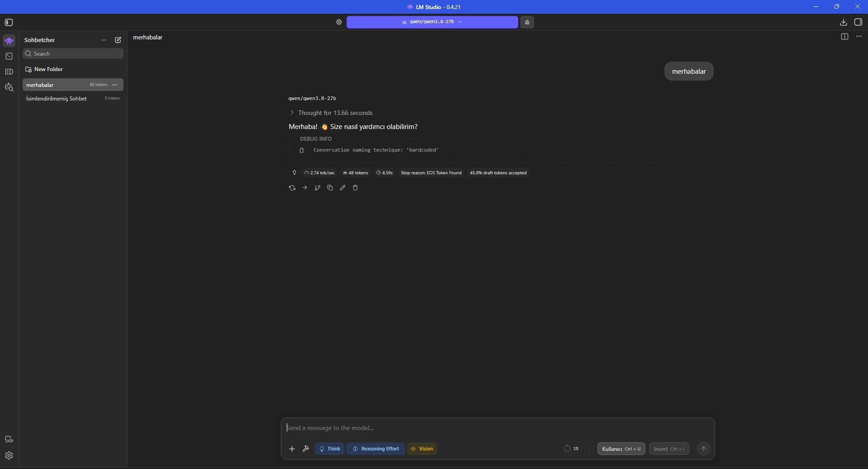868x469 pixels.
Task: Click the chat title 'merhabalar' in header
Action: pyautogui.click(x=148, y=38)
